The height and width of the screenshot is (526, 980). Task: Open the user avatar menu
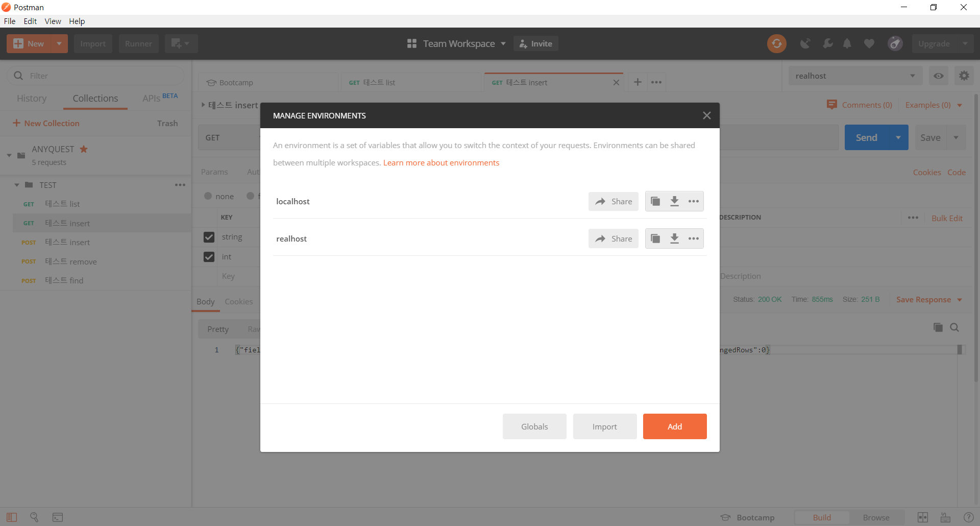click(x=895, y=43)
